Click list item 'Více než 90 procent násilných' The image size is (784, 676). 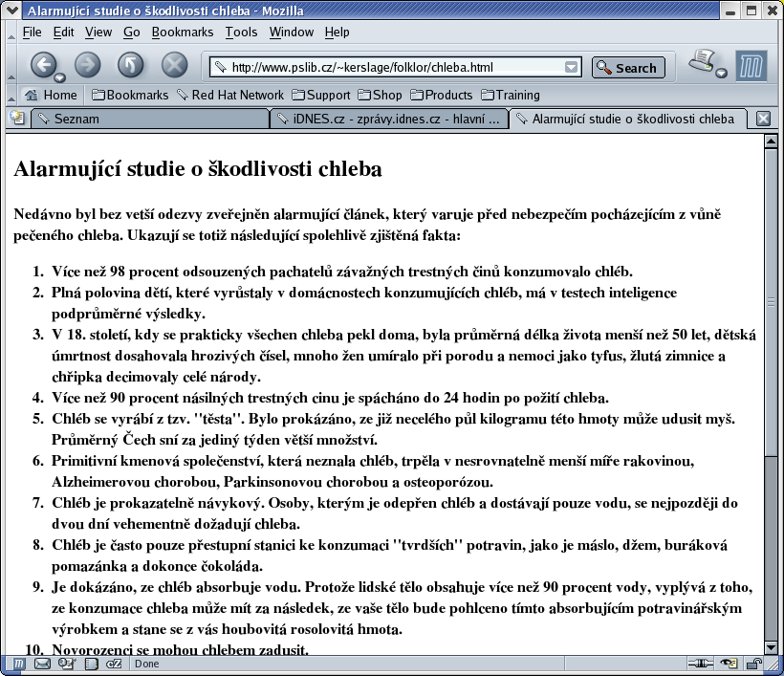[331, 398]
